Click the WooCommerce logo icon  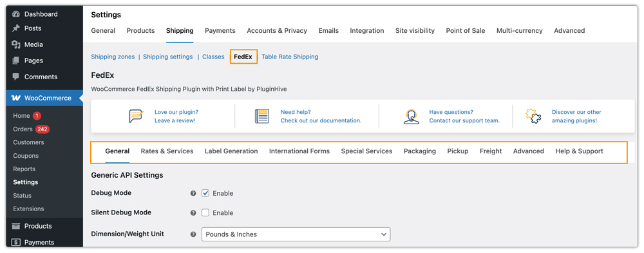click(16, 98)
